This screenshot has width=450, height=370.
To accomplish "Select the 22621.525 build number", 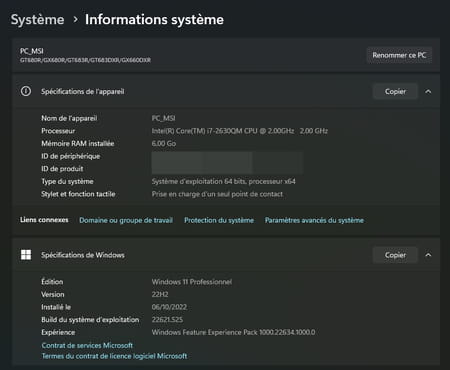I will [x=167, y=320].
